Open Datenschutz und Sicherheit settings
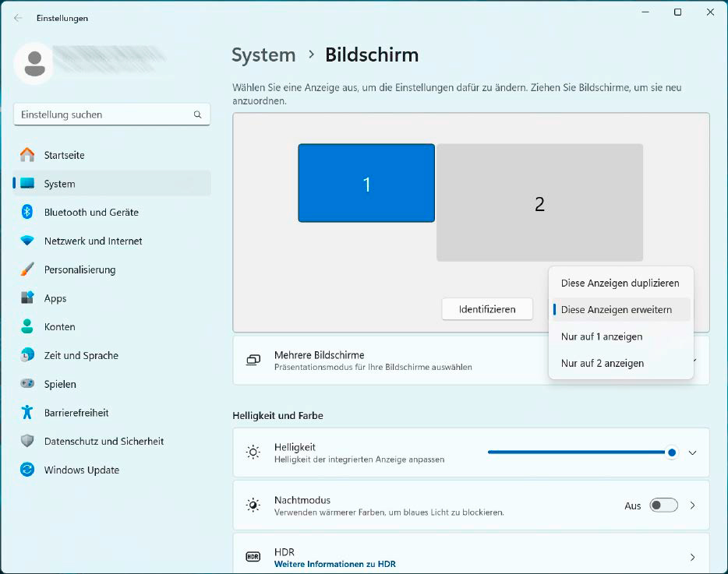Image resolution: width=728 pixels, height=574 pixels. [x=105, y=441]
